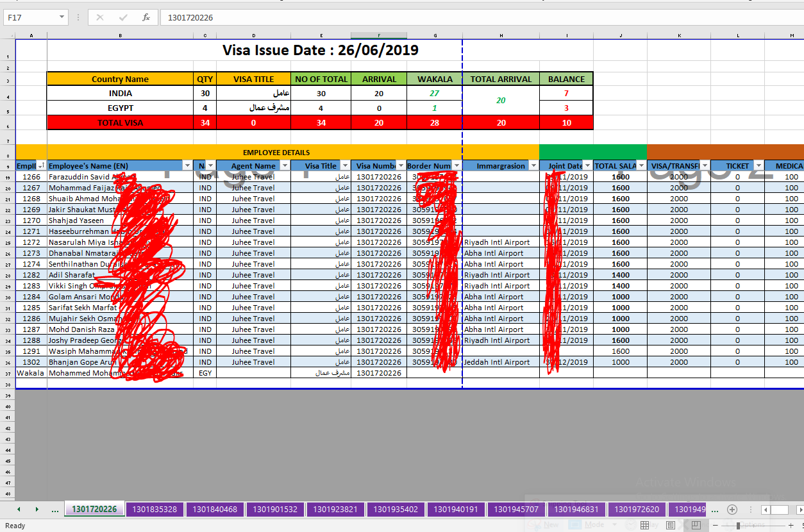Click the EGYPT country cell
The height and width of the screenshot is (532, 804).
coord(120,108)
